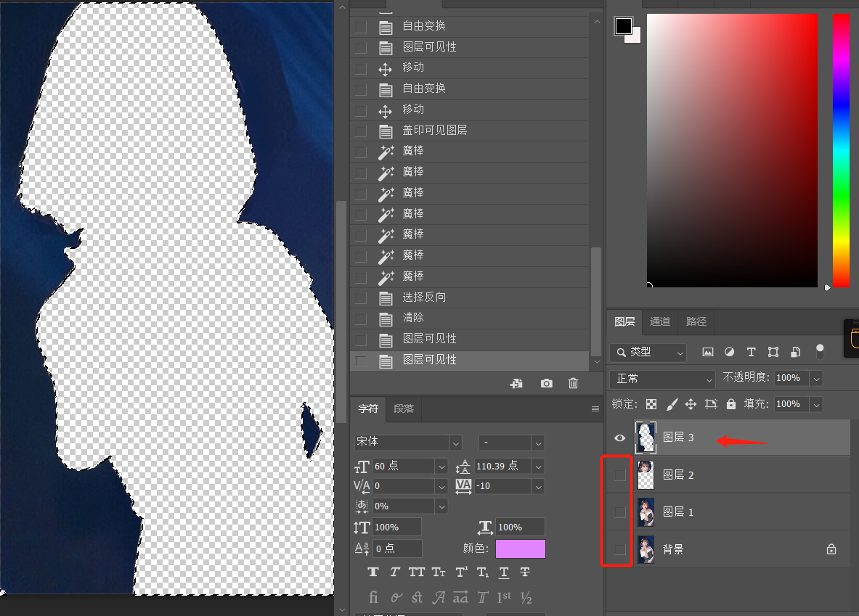Filter layers by pixel image icon
859x616 pixels.
pos(708,352)
